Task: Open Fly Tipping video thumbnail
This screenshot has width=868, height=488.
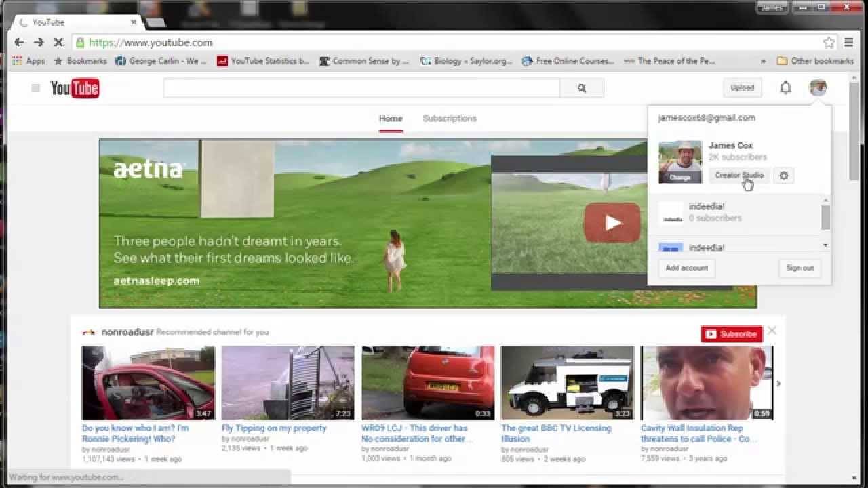Action: pos(288,383)
